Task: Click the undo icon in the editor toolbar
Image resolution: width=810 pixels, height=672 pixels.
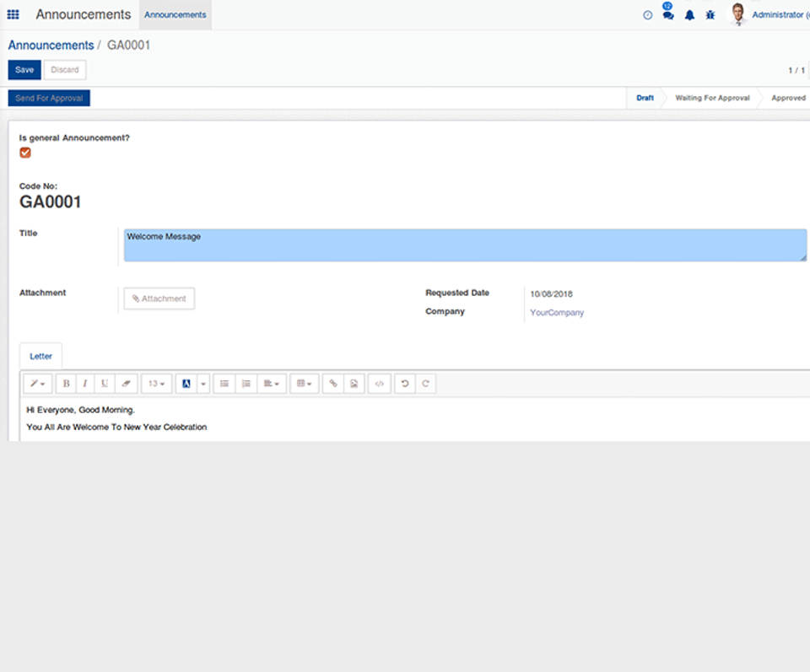Action: pos(405,384)
